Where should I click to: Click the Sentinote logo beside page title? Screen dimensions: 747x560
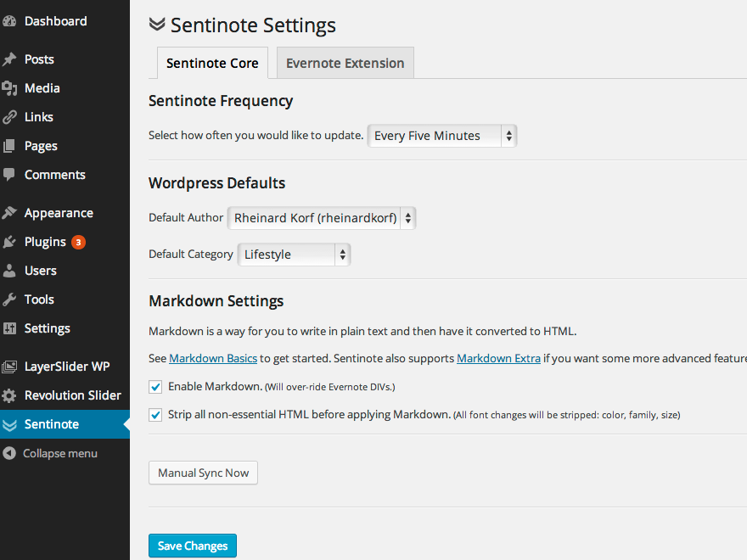point(157,24)
